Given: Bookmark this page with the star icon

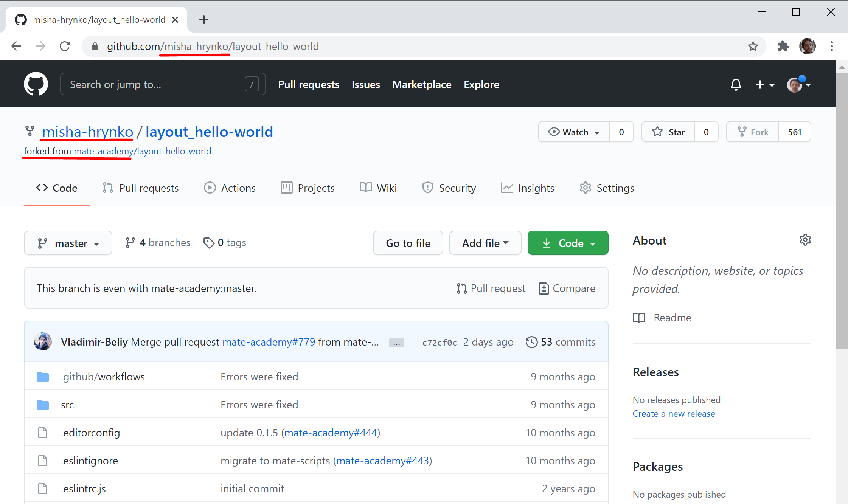Looking at the screenshot, I should (753, 46).
